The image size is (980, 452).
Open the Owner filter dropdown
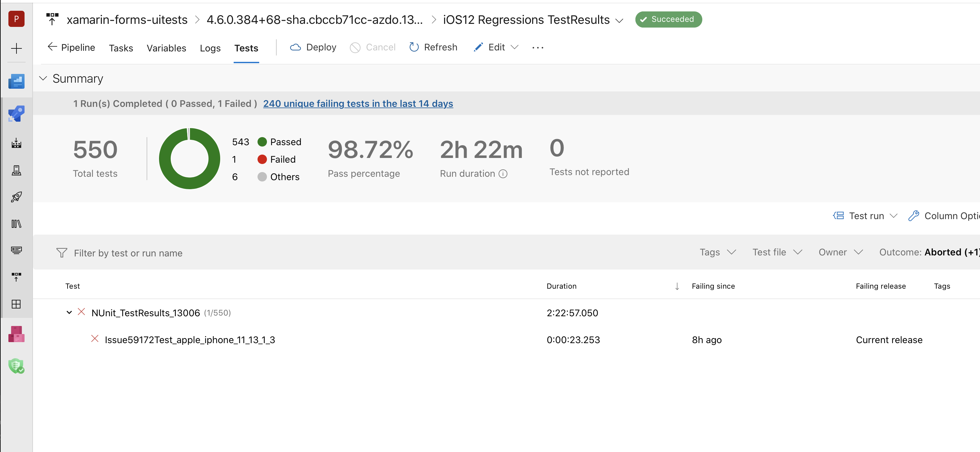pos(840,252)
